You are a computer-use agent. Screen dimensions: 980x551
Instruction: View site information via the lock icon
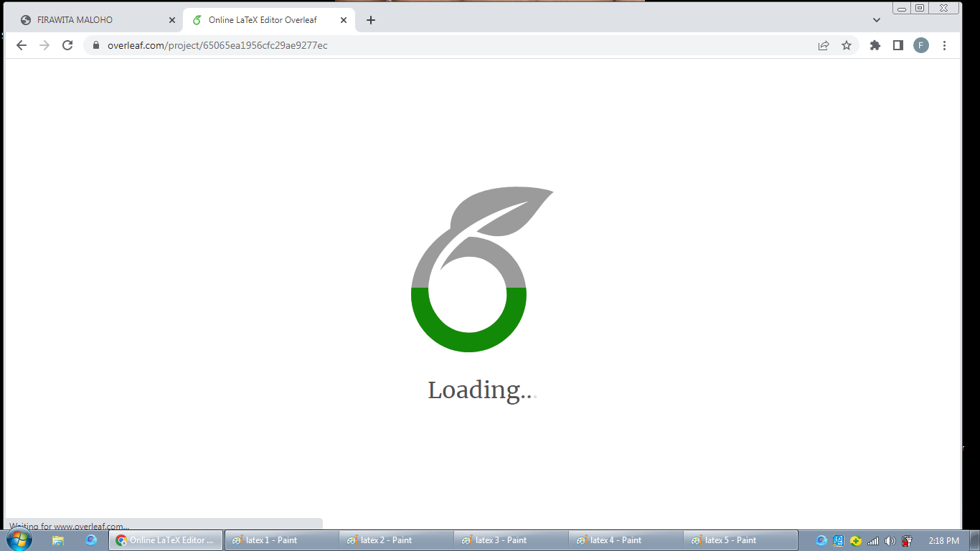95,45
